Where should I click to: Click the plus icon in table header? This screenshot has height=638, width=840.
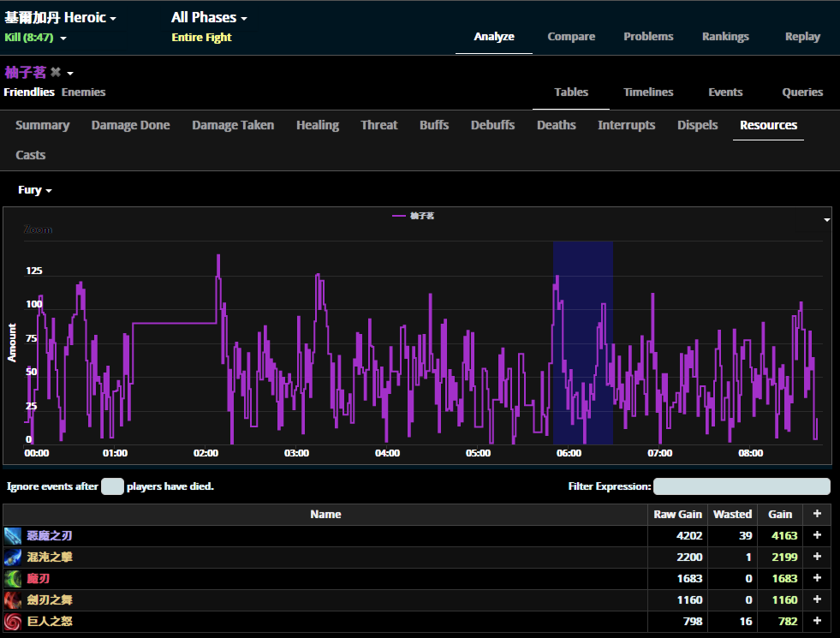(817, 514)
